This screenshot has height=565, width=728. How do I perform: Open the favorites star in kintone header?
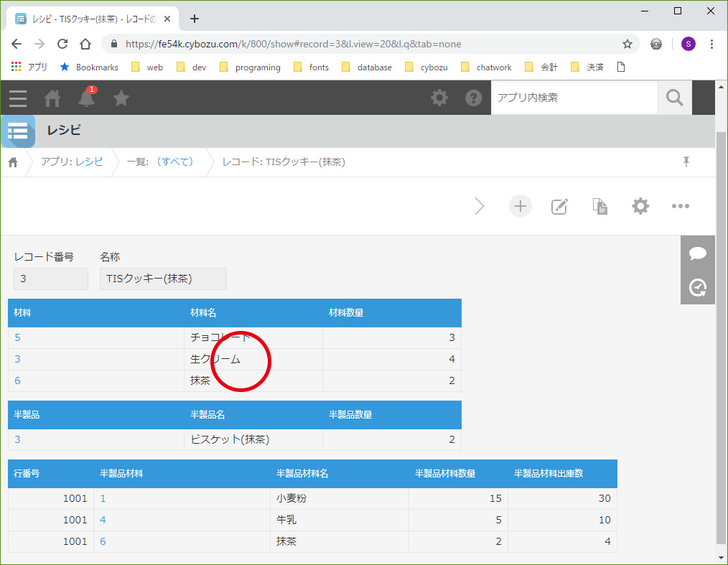(x=121, y=98)
